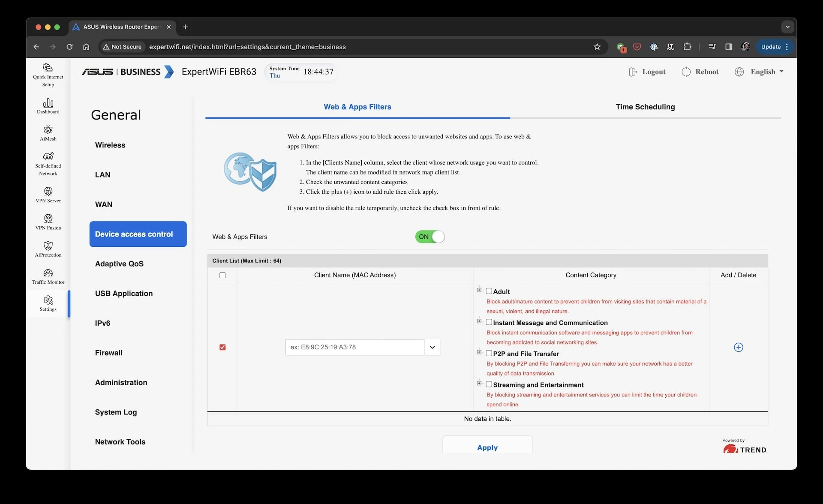
Task: Open Settings gear in sidebar
Action: 48,303
